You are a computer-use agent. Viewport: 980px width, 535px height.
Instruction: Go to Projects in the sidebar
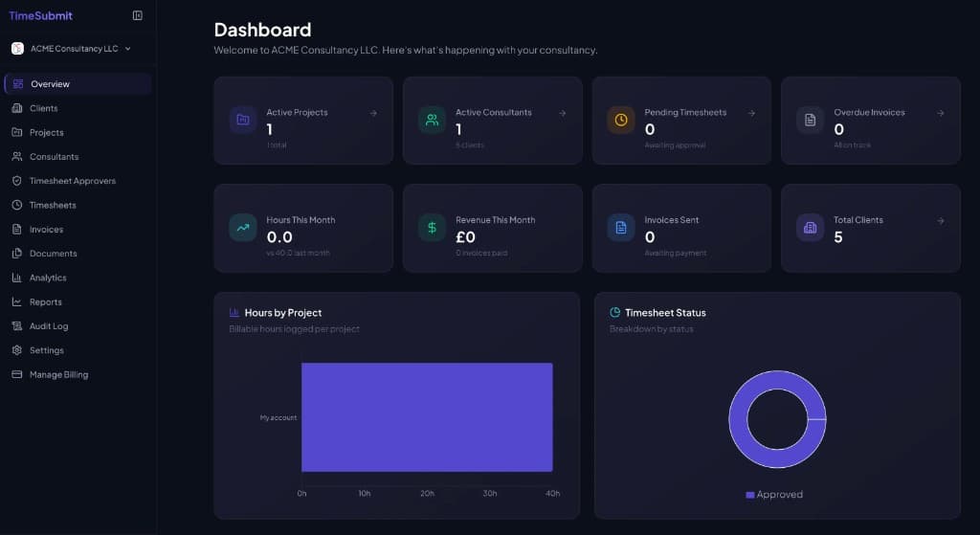[78, 132]
